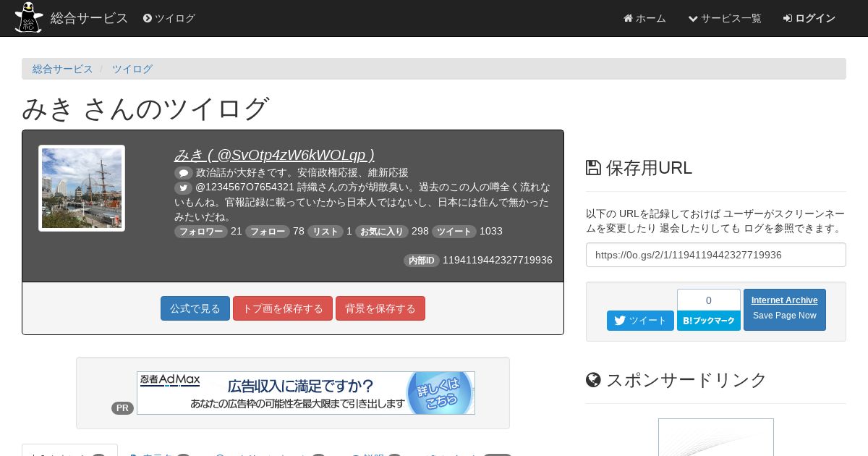Click the blue ツイート share button
The height and width of the screenshot is (456, 868).
640,321
